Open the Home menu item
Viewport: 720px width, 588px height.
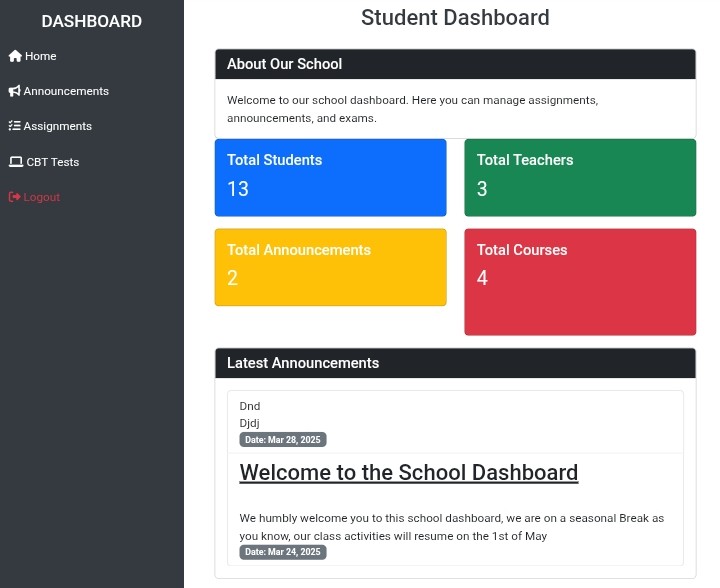click(x=41, y=57)
